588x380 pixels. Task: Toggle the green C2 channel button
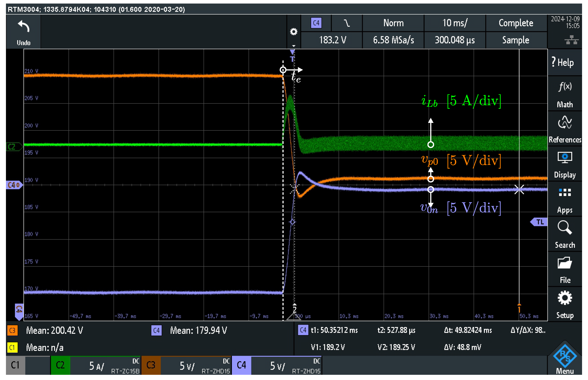click(x=60, y=365)
